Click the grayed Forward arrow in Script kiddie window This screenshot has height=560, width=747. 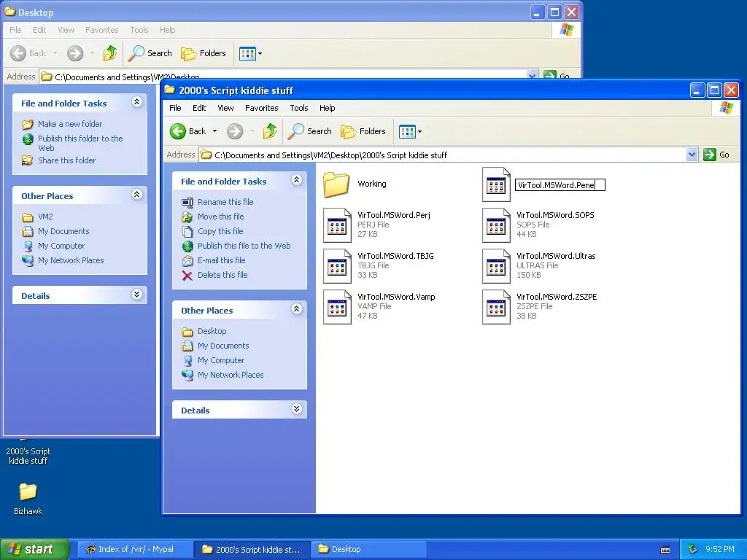234,131
